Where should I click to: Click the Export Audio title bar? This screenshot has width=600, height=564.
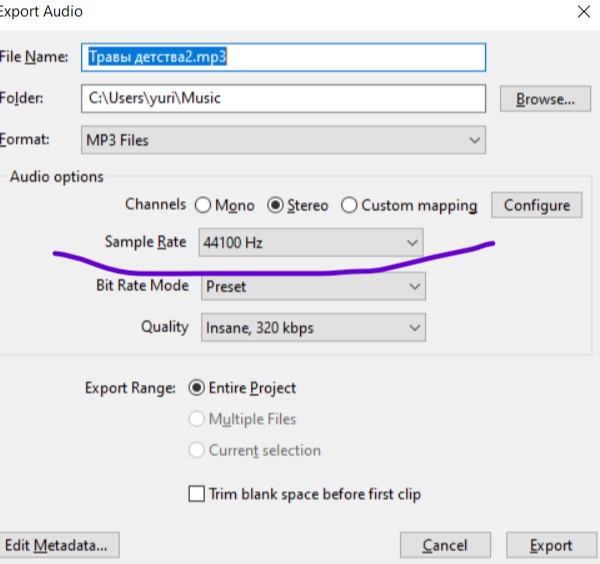point(250,12)
